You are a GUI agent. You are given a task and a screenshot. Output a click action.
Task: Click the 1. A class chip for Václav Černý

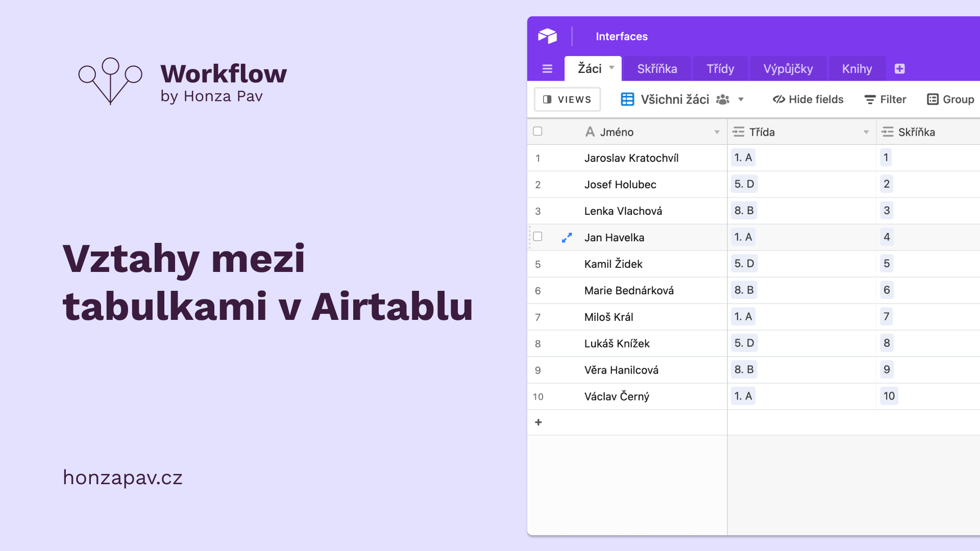[743, 396]
